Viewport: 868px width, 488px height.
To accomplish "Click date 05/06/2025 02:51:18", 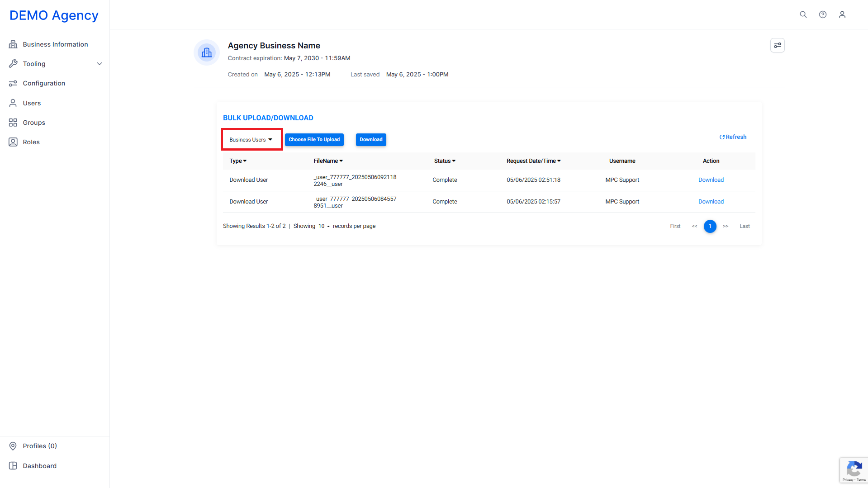I will [x=534, y=180].
